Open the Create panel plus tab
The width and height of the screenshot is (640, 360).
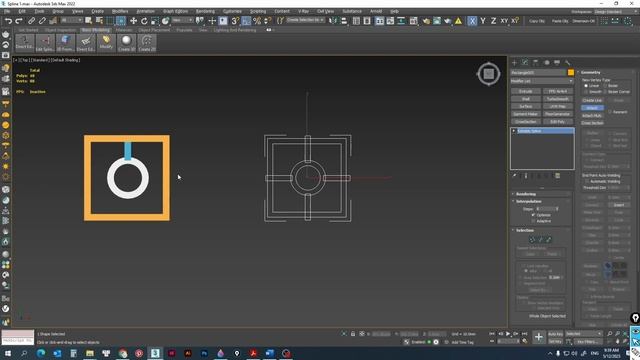tap(514, 62)
